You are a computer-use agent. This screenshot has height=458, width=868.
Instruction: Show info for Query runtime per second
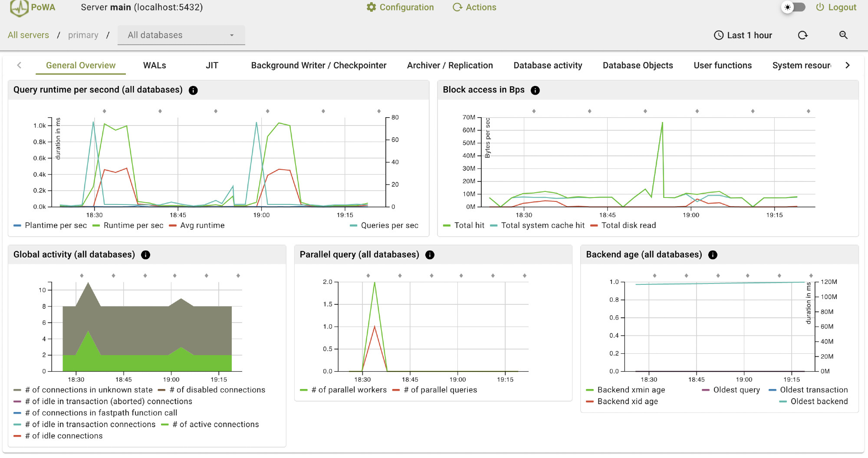[193, 90]
